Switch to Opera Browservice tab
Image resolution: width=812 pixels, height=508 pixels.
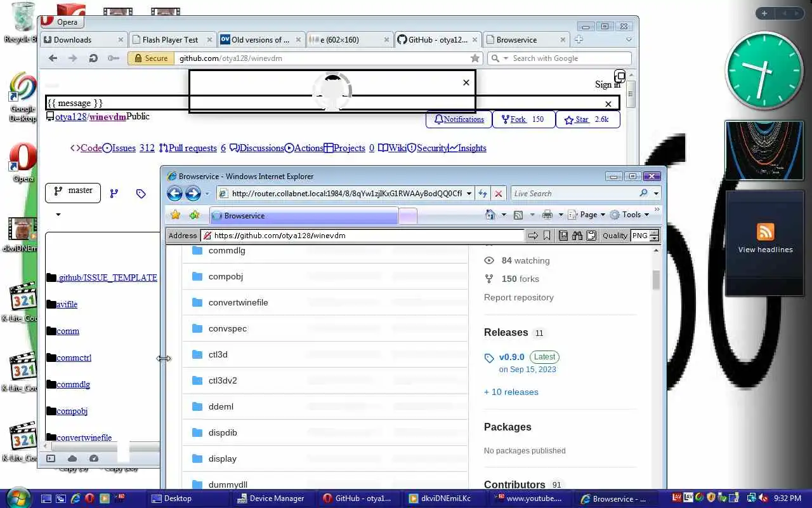click(x=525, y=39)
